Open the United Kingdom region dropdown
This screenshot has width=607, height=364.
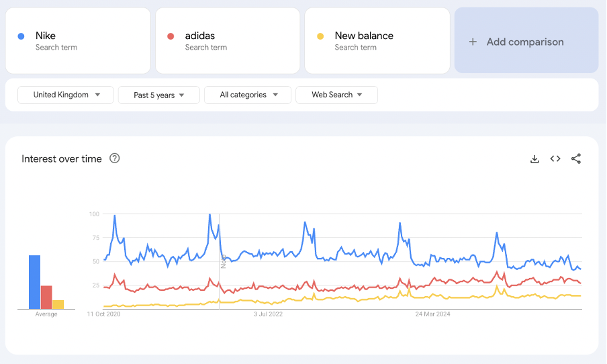point(66,95)
